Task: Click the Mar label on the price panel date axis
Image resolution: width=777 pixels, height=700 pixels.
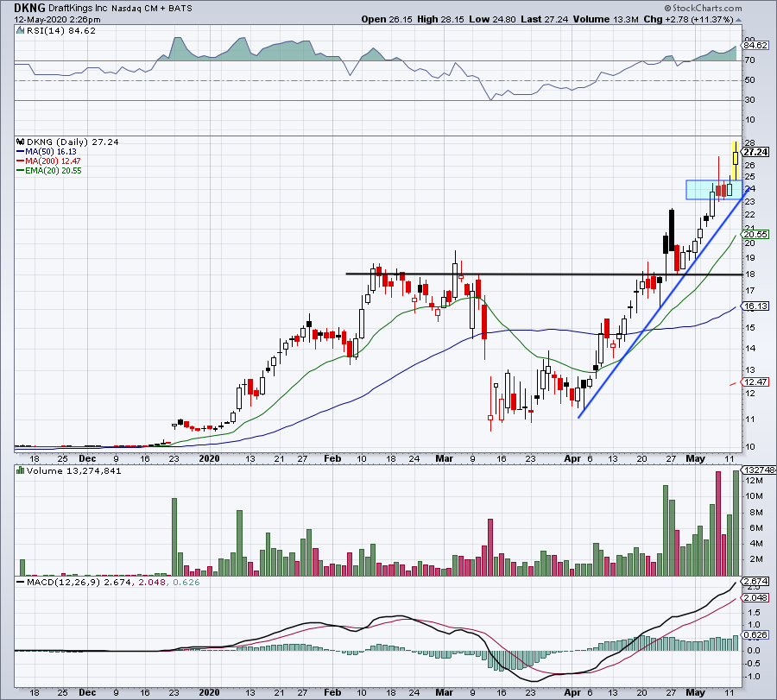Action: 444,458
